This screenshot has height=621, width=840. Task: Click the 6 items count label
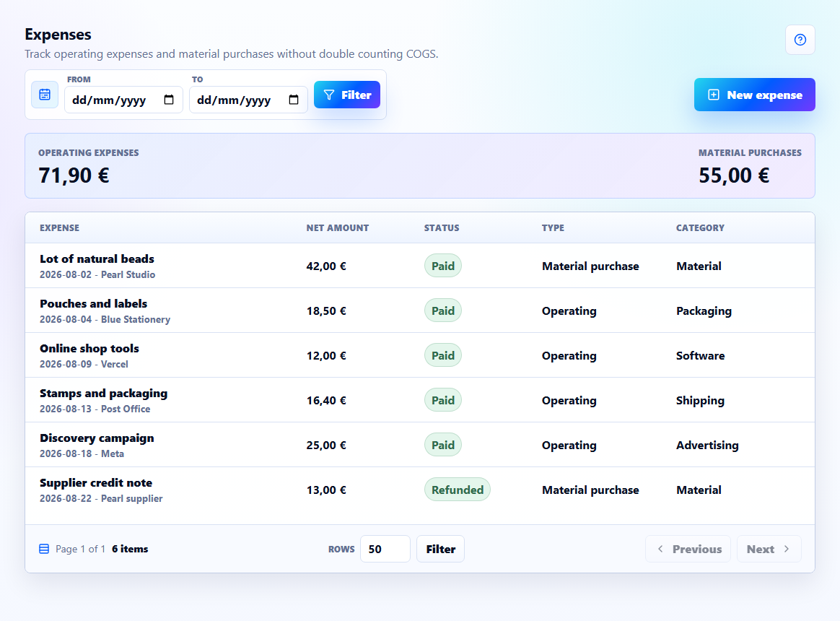pyautogui.click(x=130, y=549)
